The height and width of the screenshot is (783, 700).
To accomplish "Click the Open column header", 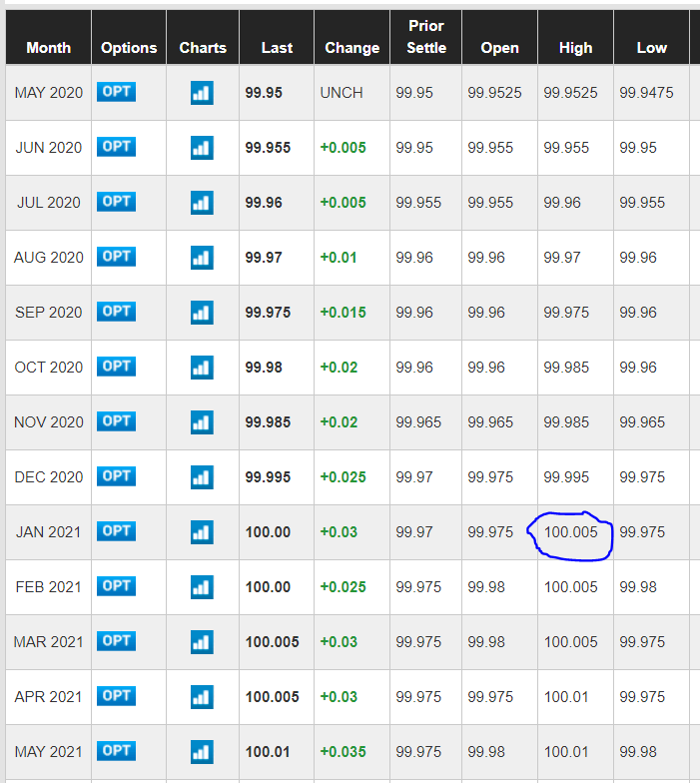I will point(499,38).
